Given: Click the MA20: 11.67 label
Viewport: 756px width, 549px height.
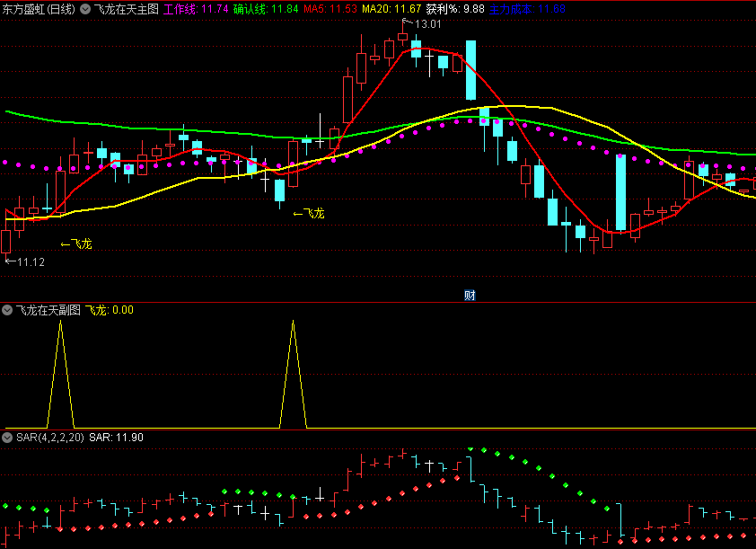Looking at the screenshot, I should [x=391, y=9].
